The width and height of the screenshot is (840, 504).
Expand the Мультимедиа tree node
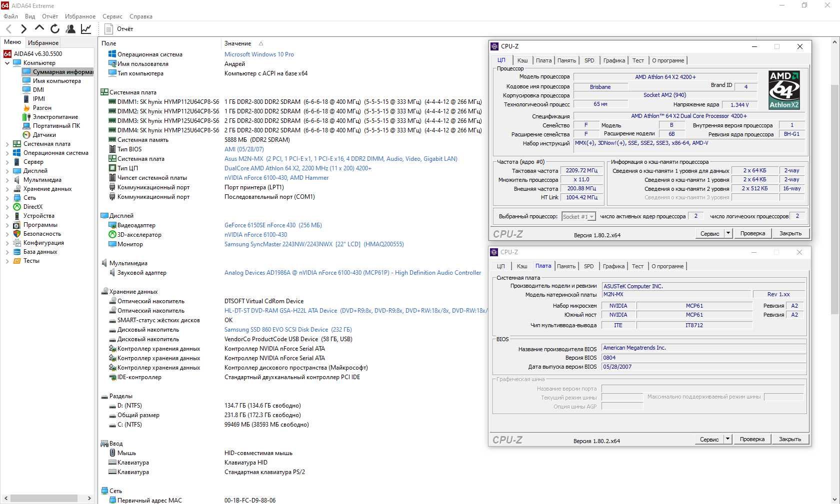[7, 180]
